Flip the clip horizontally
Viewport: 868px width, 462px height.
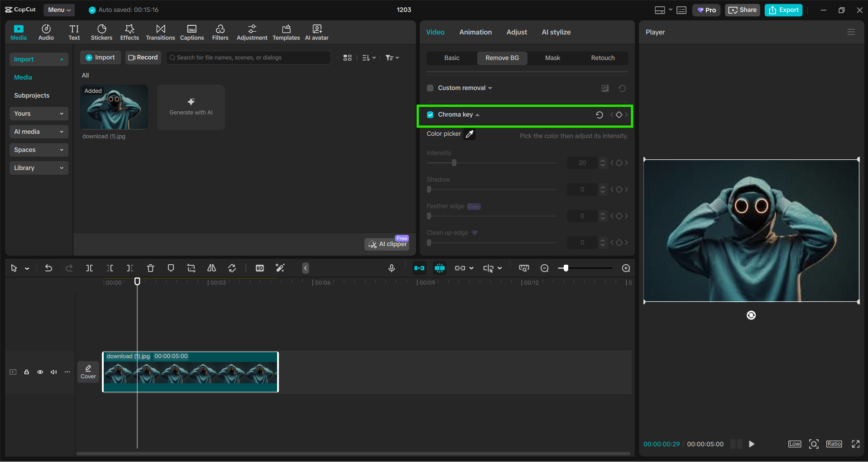pos(211,268)
